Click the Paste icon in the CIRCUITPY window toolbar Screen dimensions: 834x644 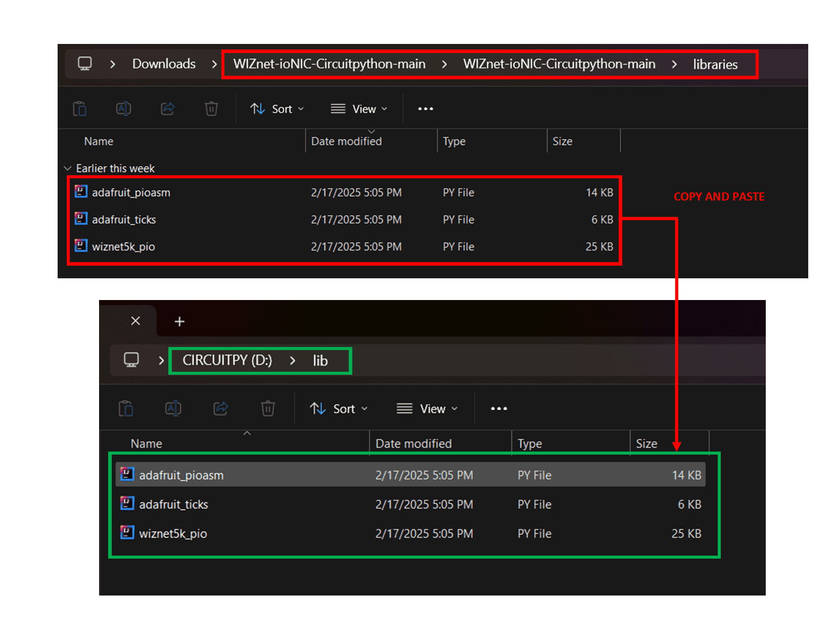pos(126,408)
